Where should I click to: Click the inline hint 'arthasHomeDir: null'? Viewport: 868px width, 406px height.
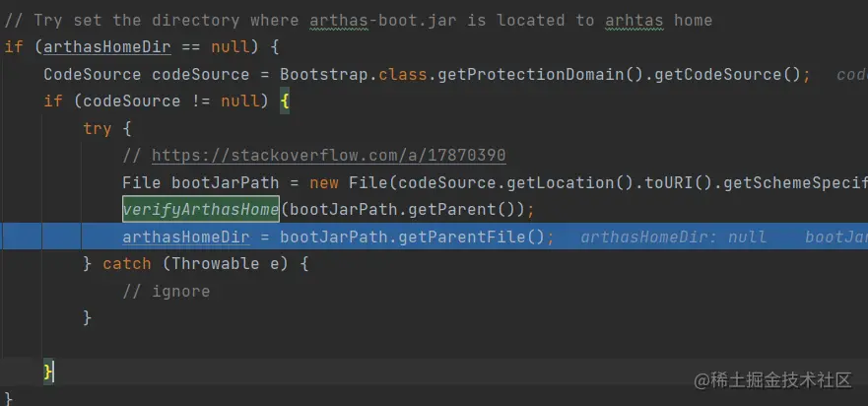tap(673, 237)
